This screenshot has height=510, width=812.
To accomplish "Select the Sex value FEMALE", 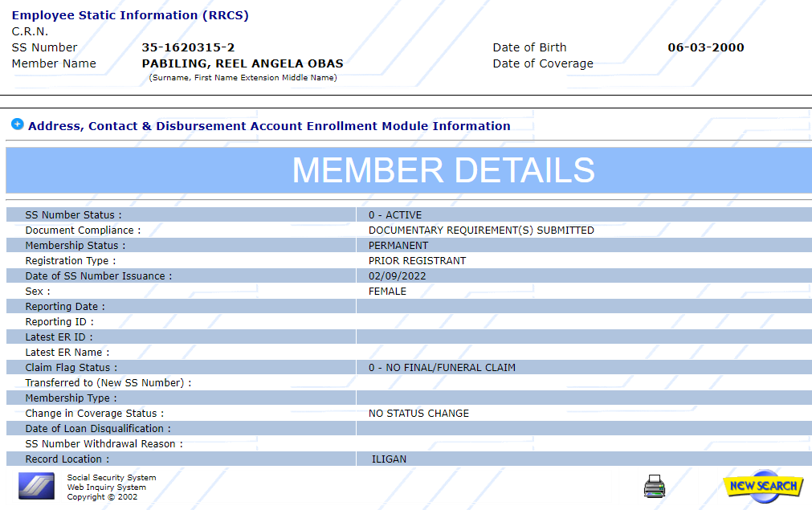I will tap(387, 292).
